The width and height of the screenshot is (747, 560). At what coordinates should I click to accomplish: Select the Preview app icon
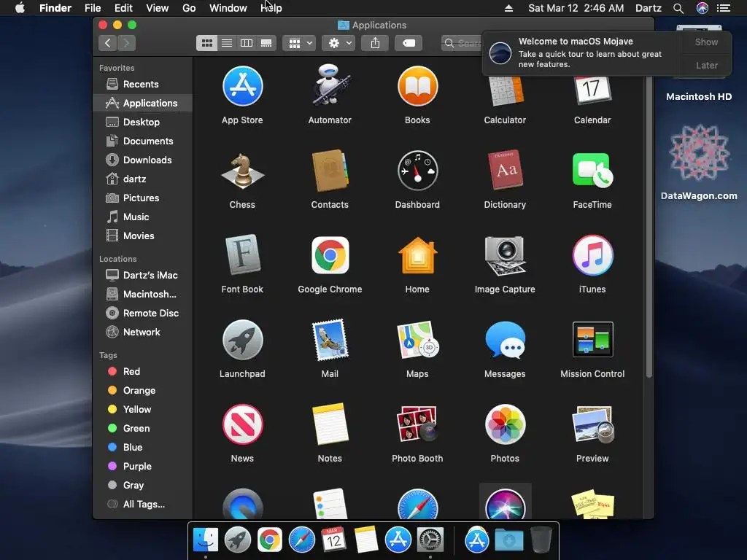(x=592, y=424)
